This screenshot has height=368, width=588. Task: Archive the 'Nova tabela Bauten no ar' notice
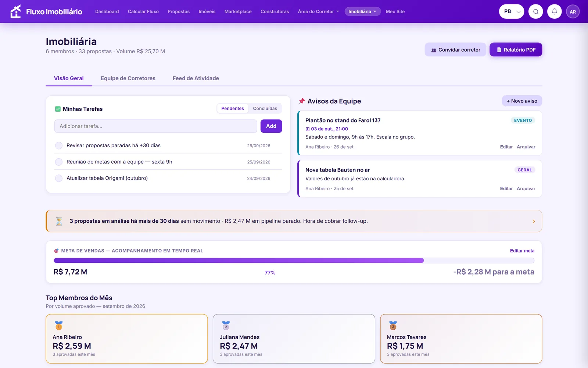526,189
